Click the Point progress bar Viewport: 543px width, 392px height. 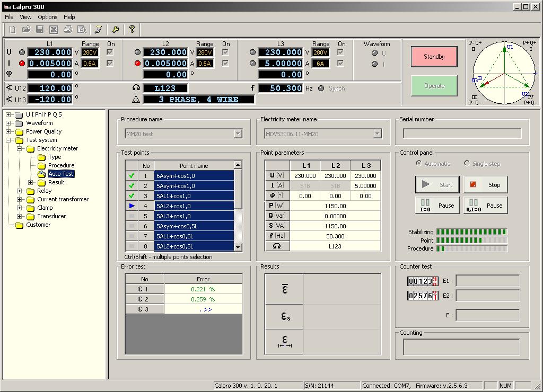[471, 240]
